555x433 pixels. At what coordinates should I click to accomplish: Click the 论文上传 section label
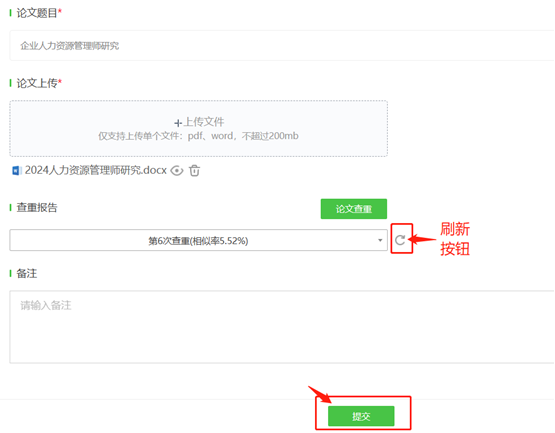coord(37,83)
